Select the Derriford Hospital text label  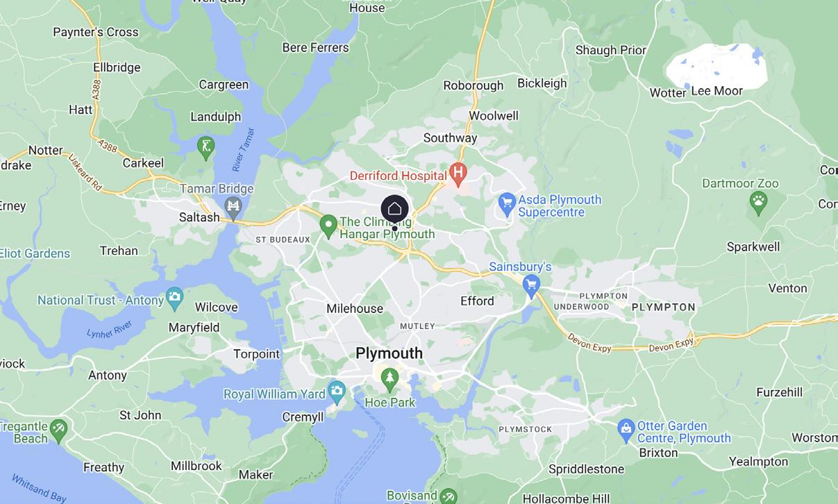tap(398, 176)
